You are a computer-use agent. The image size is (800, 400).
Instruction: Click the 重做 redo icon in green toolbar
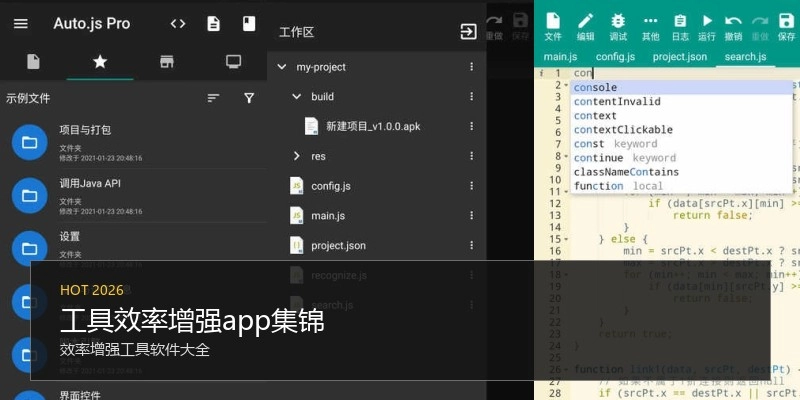tap(760, 27)
